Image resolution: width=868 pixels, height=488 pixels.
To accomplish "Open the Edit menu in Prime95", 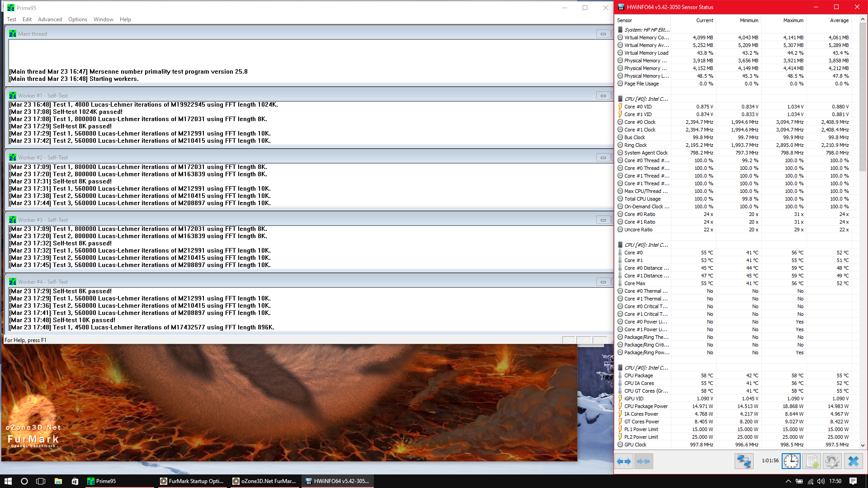I will click(27, 19).
